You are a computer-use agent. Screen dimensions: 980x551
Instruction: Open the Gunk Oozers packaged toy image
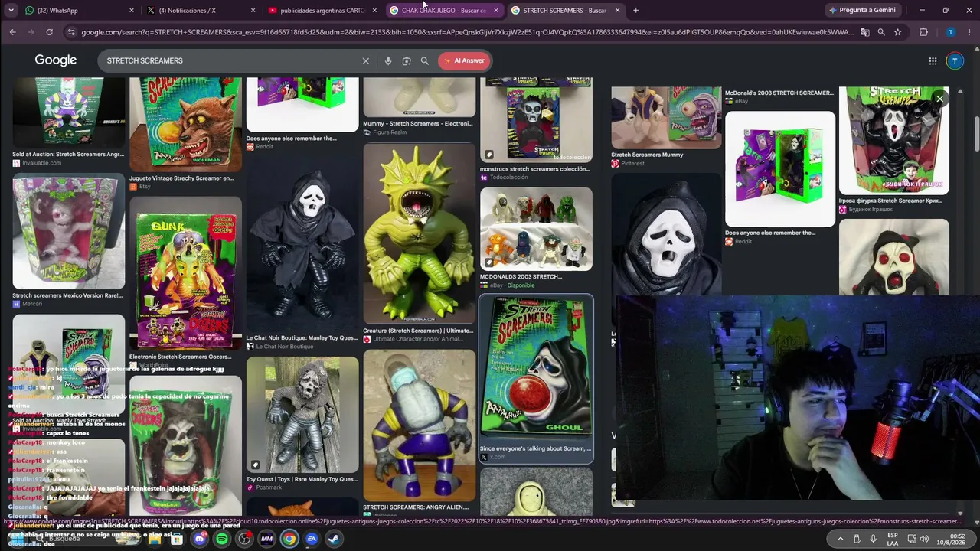185,273
